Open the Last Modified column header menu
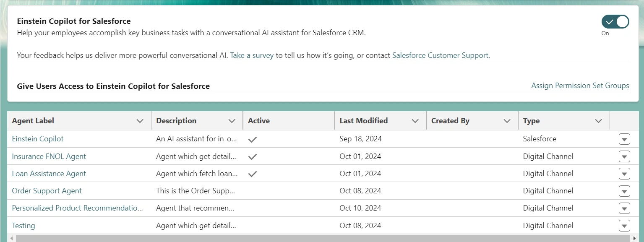The image size is (644, 242). 416,121
